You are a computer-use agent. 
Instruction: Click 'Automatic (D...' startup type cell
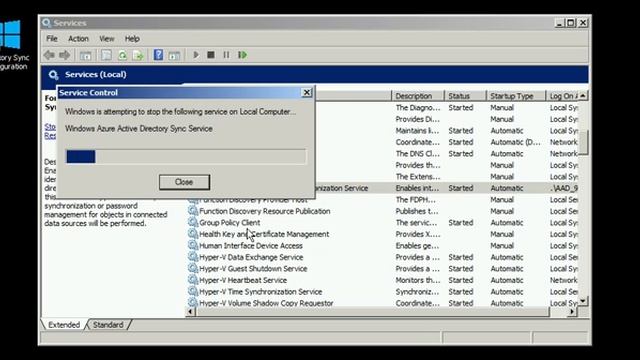pyautogui.click(x=515, y=142)
